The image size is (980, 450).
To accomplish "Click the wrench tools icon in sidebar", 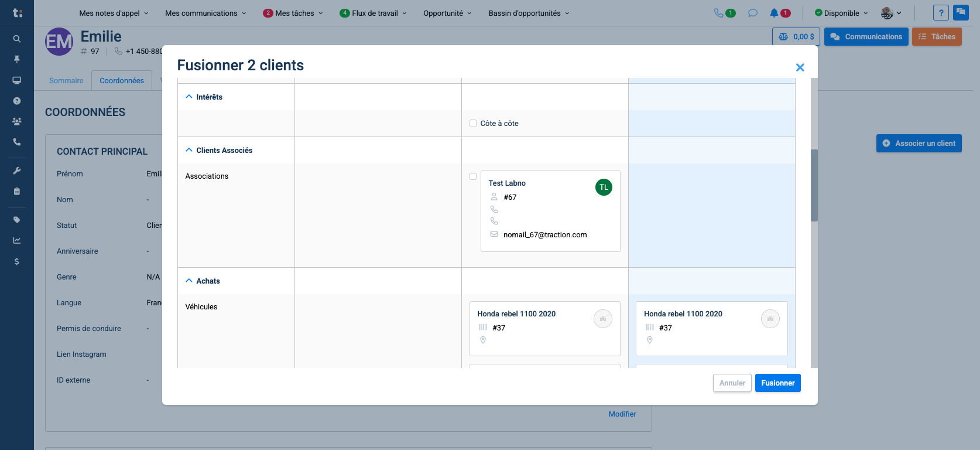I will (17, 171).
